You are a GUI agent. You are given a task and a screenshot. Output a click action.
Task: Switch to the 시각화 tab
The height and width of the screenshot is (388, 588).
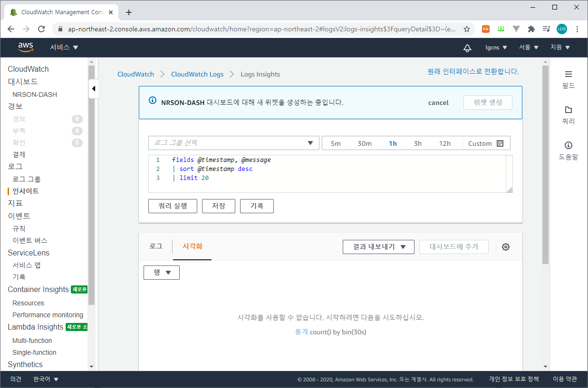pos(193,246)
